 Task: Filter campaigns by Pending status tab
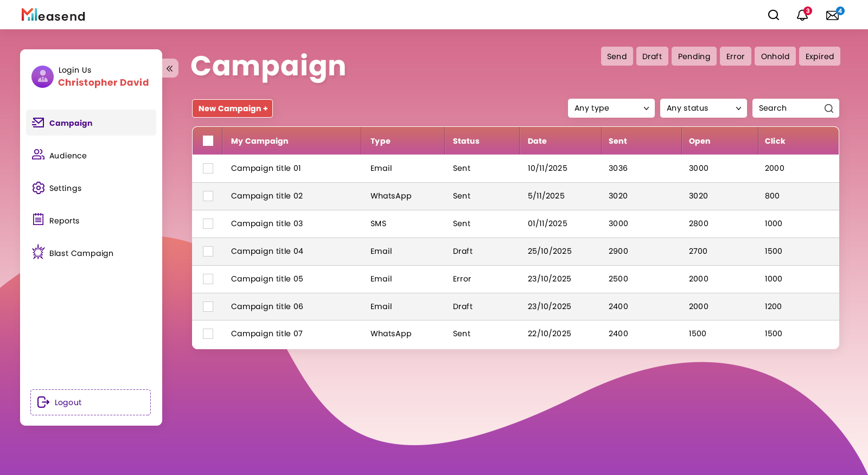pyautogui.click(x=693, y=56)
